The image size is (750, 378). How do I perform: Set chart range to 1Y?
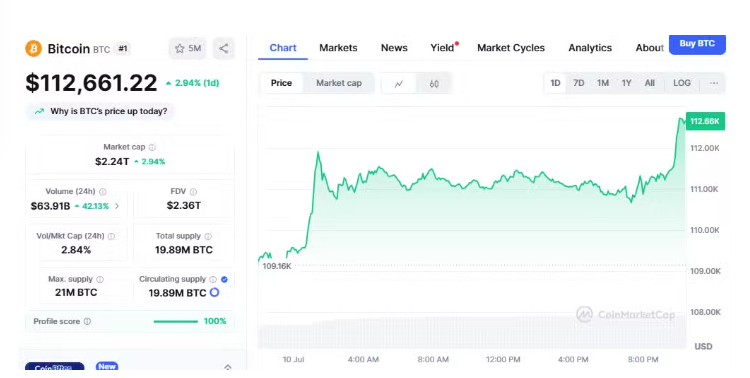point(626,83)
